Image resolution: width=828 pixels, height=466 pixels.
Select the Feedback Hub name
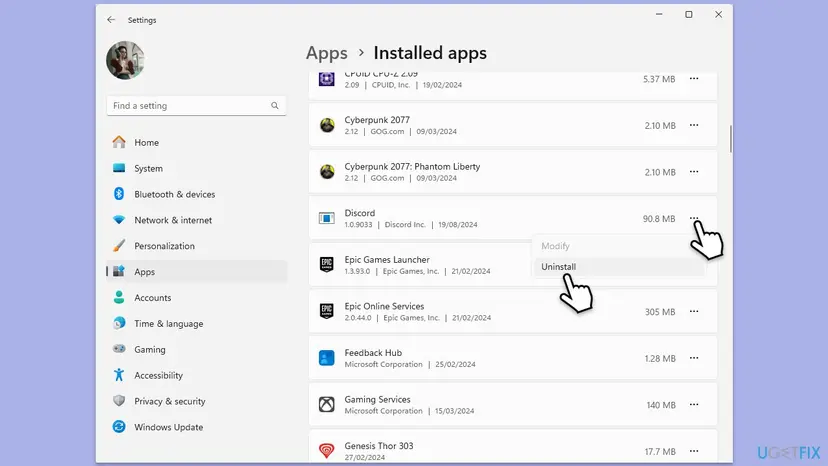click(373, 352)
